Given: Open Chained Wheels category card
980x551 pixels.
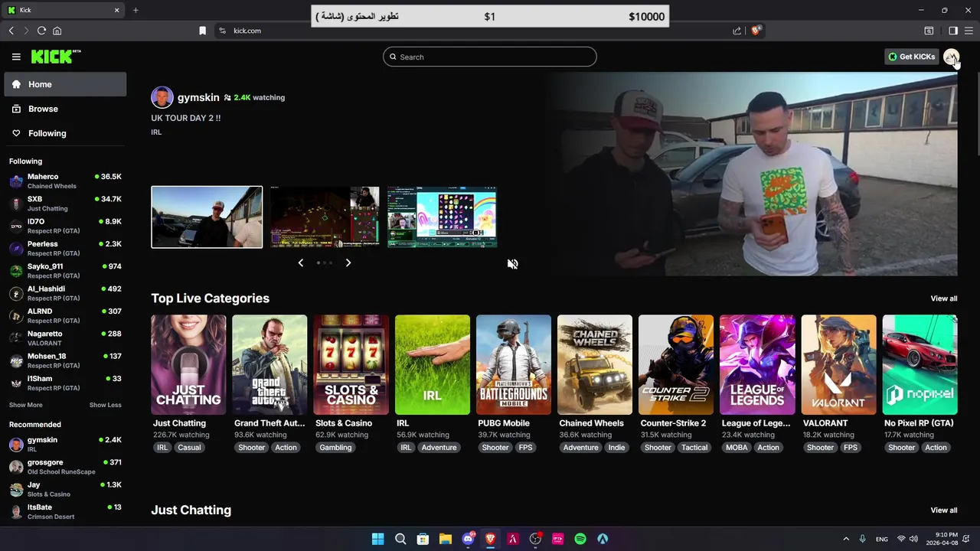Looking at the screenshot, I should click(595, 365).
